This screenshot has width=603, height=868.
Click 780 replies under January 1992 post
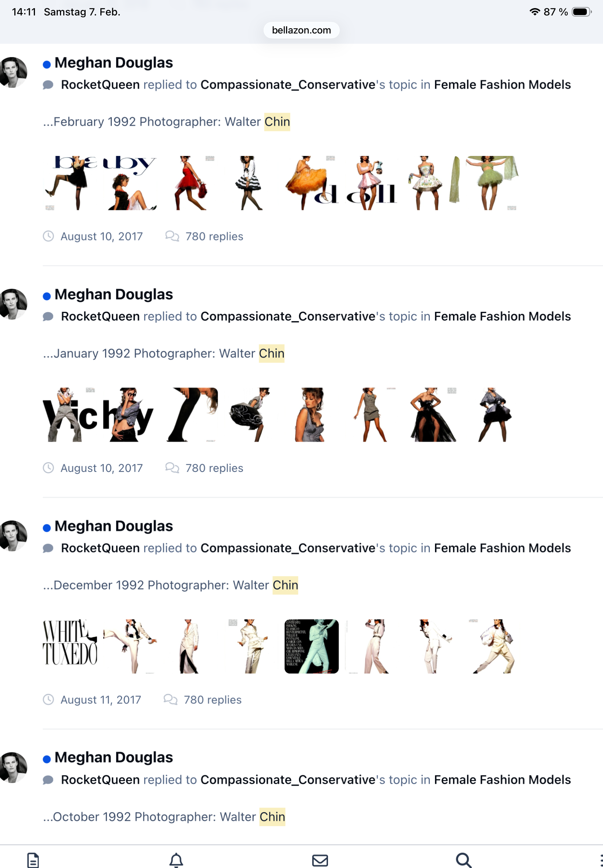click(x=214, y=468)
